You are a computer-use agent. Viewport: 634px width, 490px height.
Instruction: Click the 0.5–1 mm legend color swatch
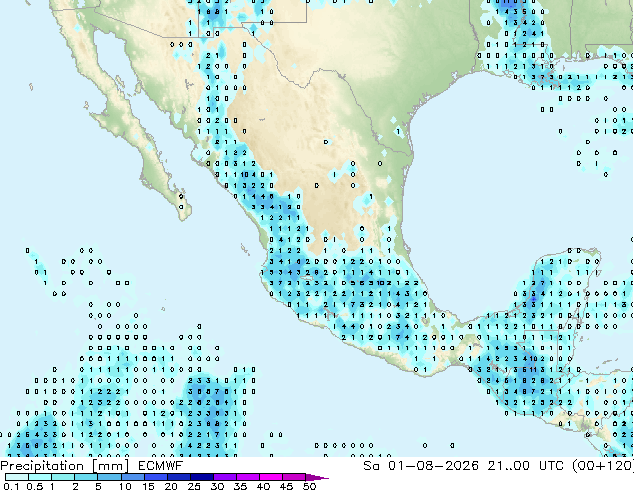click(40, 477)
